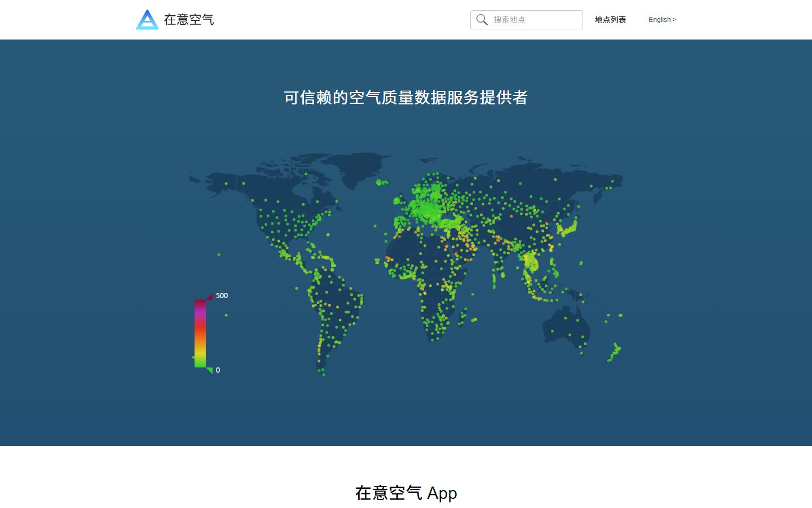Click the 0 lower legend handle
Image resolution: width=812 pixels, height=508 pixels.
pyautogui.click(x=209, y=371)
